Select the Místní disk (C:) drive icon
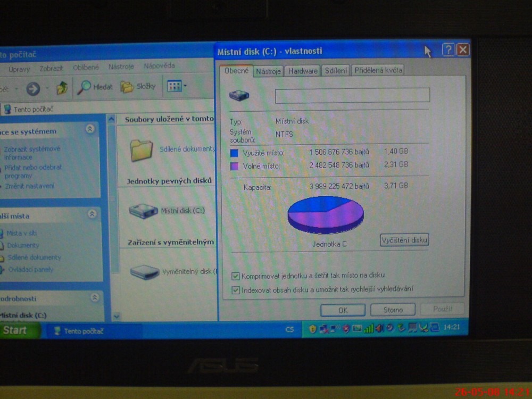532x399 pixels. click(x=144, y=211)
